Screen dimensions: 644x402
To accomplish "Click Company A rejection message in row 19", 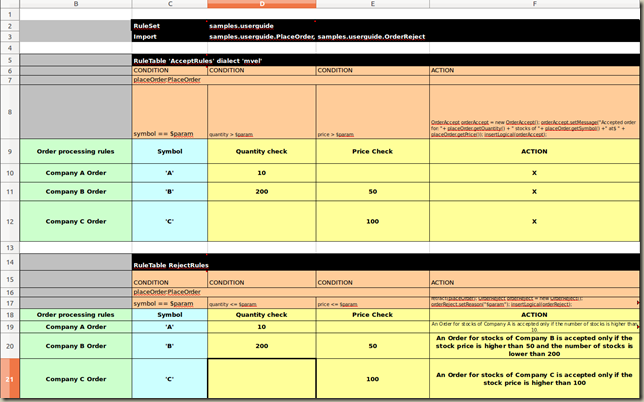I will (x=534, y=327).
